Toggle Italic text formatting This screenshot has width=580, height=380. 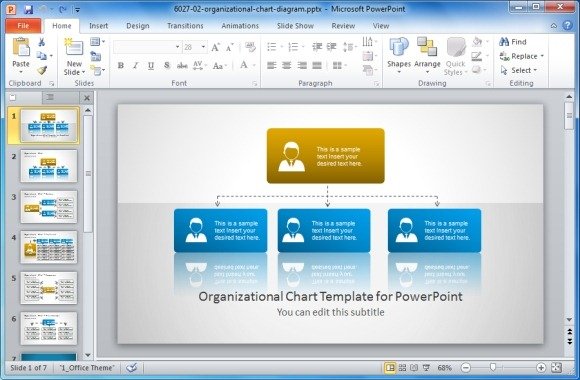point(136,65)
